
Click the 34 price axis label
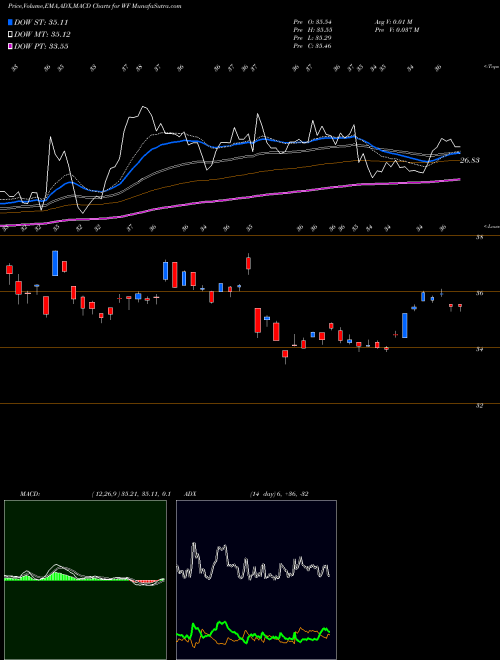coord(479,349)
